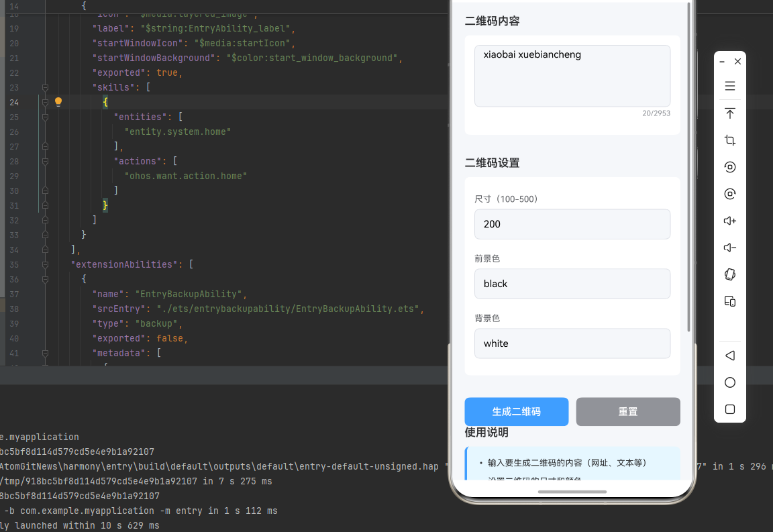This screenshot has width=773, height=532.
Task: Click console line "launched within 10 s 629 ms"
Action: tap(80, 525)
